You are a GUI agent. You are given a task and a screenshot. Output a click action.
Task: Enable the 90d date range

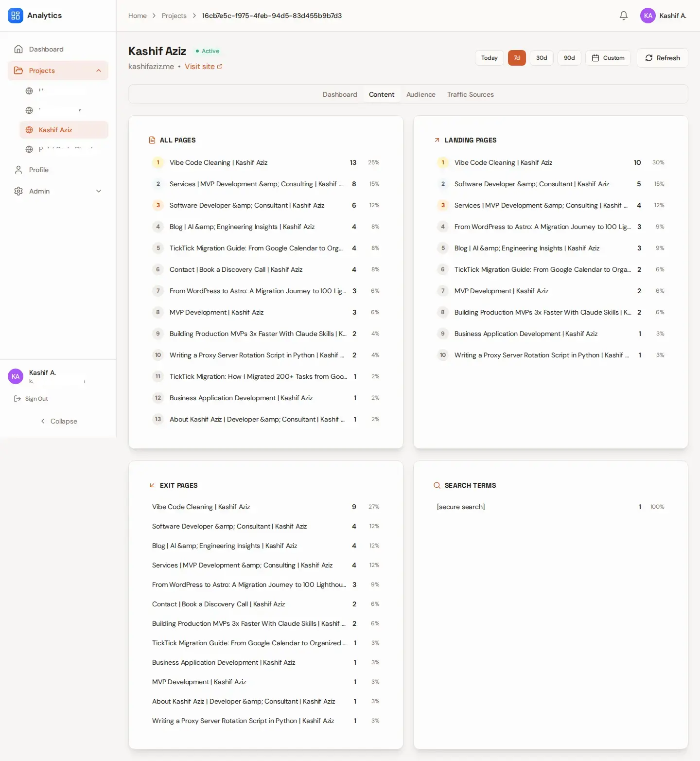coord(569,57)
